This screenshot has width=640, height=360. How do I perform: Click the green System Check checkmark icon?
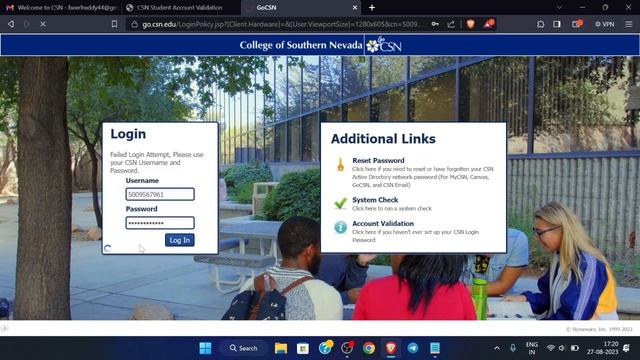coord(340,203)
